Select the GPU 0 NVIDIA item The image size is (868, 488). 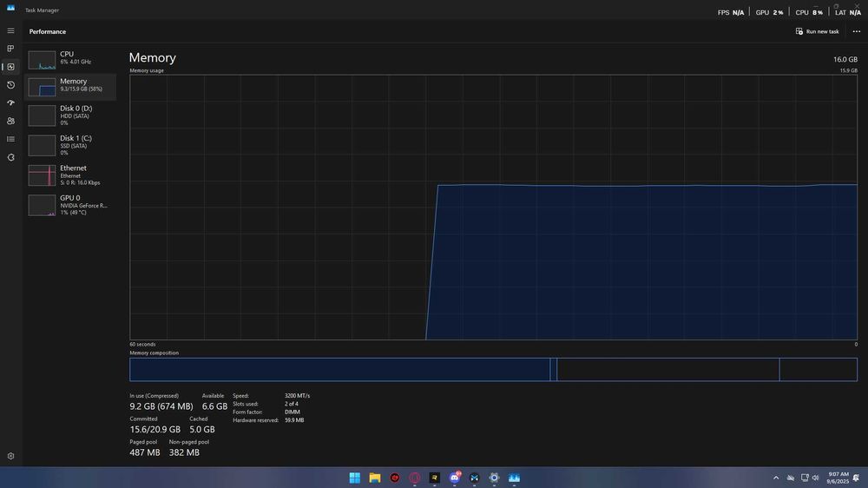70,205
